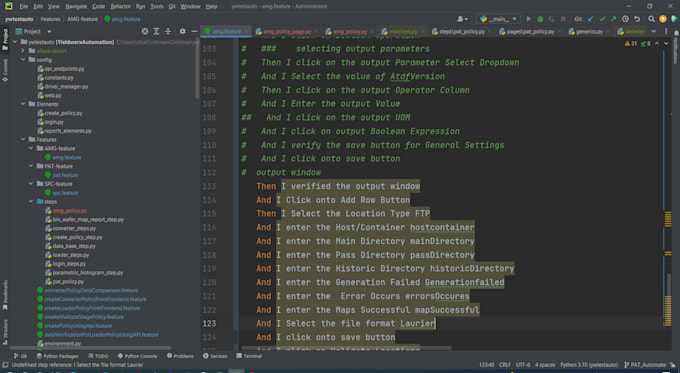Collapse the Elements folder

pyautogui.click(x=23, y=104)
